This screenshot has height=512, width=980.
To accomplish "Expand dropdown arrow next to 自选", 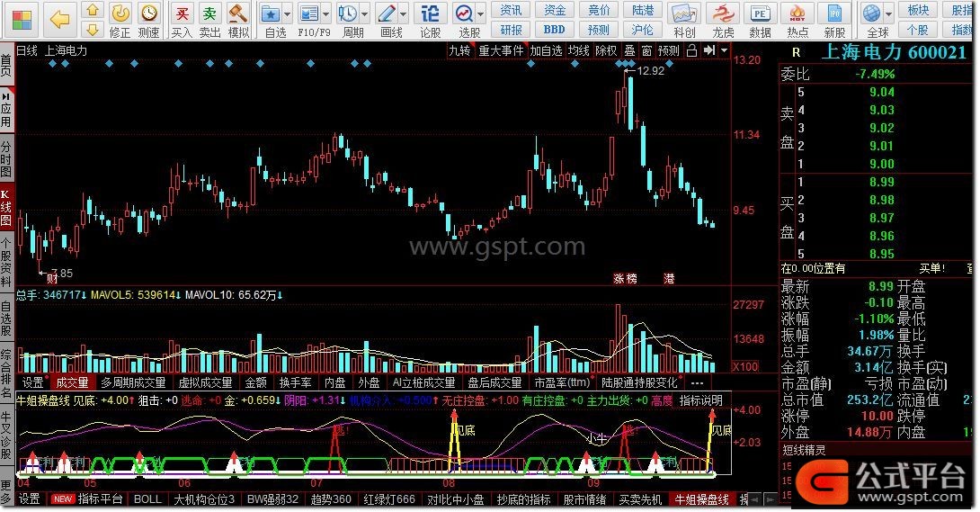I will coord(287,13).
